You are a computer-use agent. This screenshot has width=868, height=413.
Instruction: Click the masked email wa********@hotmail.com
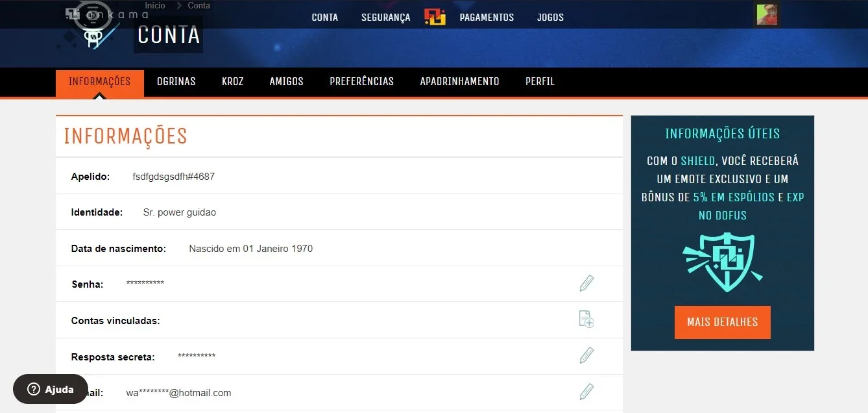click(x=178, y=393)
